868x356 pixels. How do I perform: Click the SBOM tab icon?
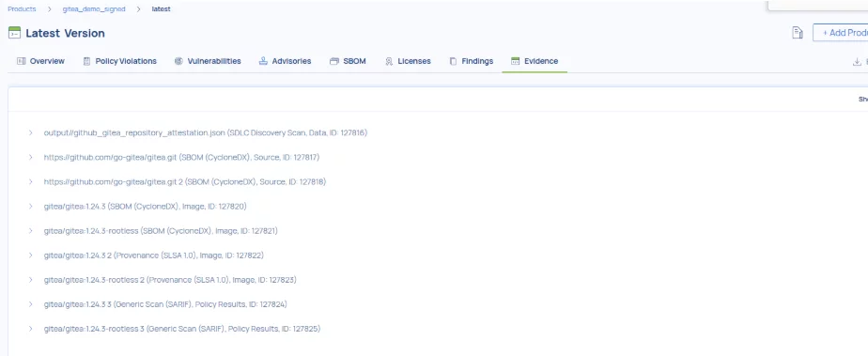pyautogui.click(x=333, y=61)
